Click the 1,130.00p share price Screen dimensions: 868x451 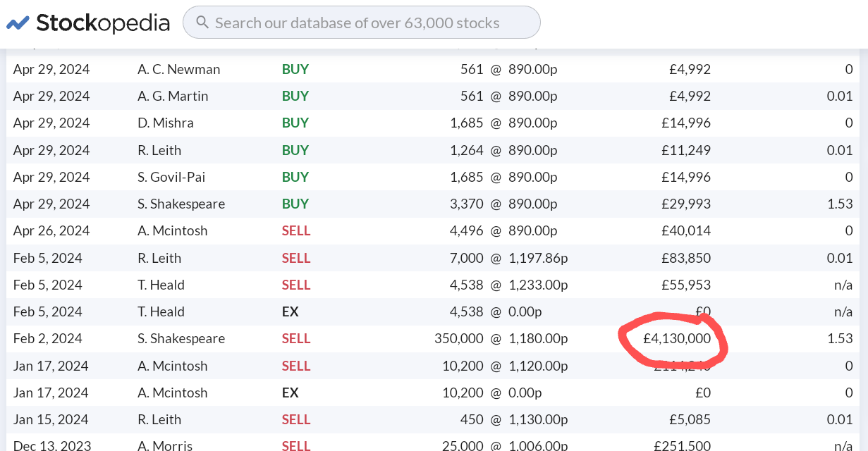point(538,419)
